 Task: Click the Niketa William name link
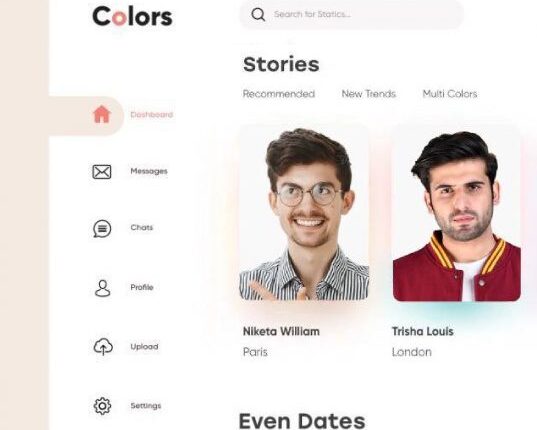[x=281, y=331]
